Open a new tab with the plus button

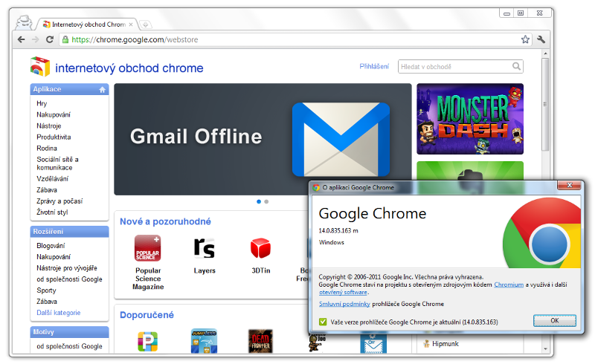click(x=145, y=25)
